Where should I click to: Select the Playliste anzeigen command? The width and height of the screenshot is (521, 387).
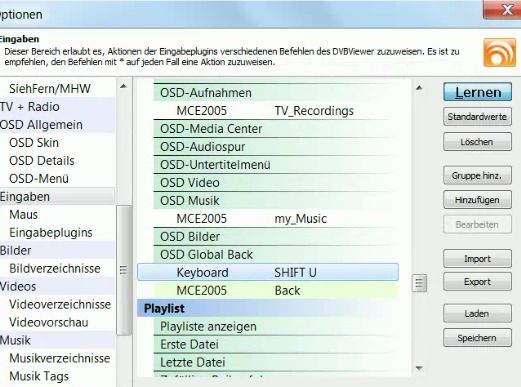(x=276, y=327)
